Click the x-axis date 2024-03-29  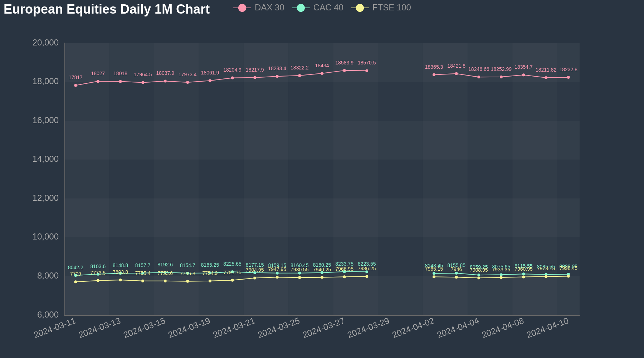click(369, 328)
